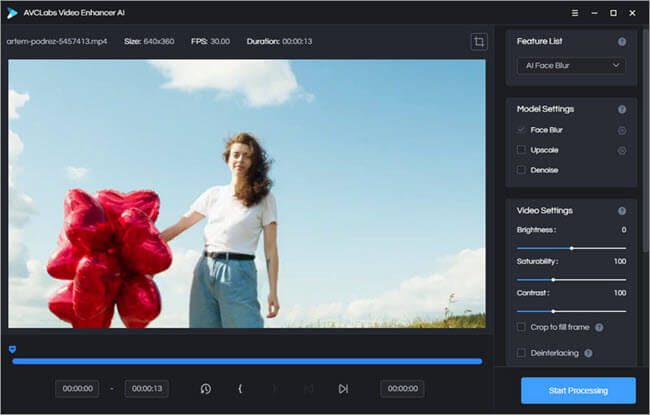Open the hamburger menu in title bar
The image size is (650, 415).
point(574,12)
